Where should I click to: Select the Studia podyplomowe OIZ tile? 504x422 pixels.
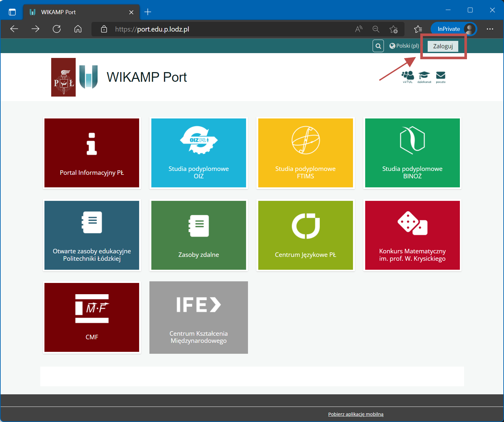point(198,153)
